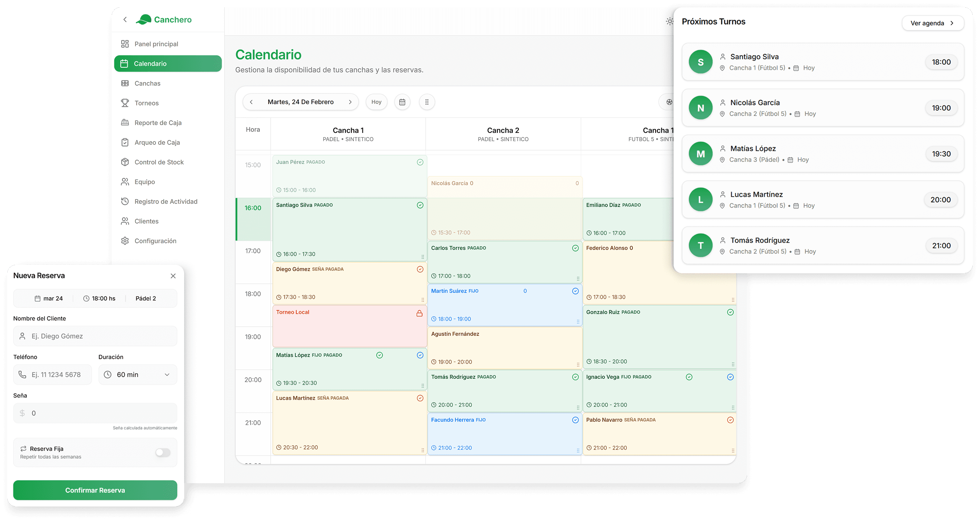Click the Canchero cap logo
Viewport: 980px width, 521px height.
tap(144, 19)
